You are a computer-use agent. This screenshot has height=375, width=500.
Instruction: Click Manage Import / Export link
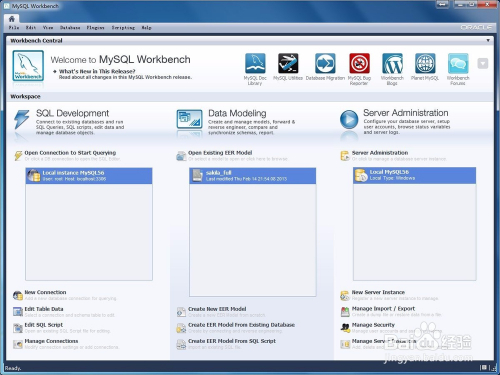(x=383, y=309)
